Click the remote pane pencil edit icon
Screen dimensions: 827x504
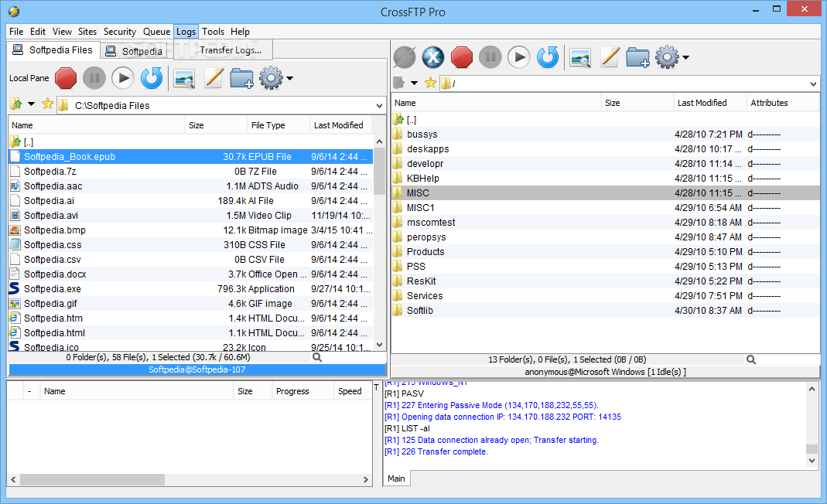tap(610, 57)
